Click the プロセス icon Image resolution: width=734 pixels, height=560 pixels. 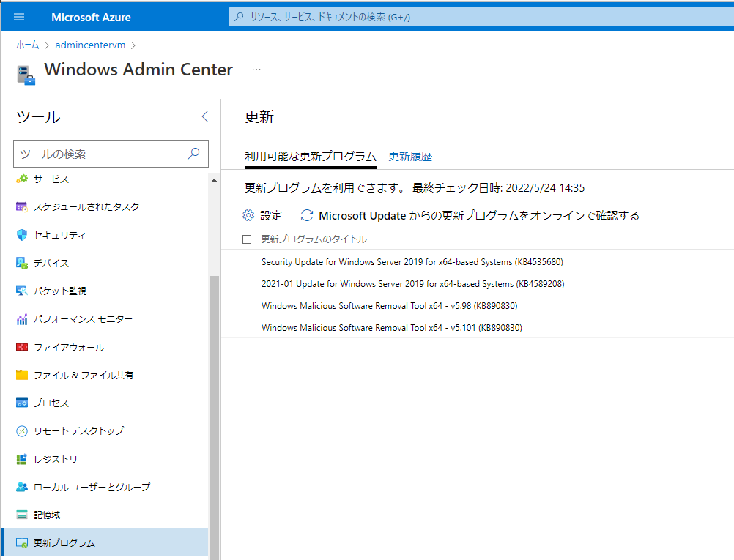pos(21,403)
